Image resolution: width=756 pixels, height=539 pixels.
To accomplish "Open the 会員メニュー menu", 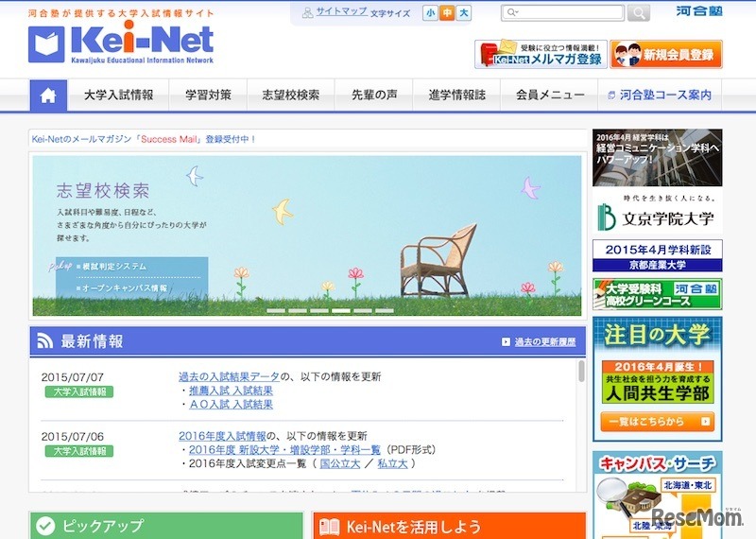I will (550, 96).
